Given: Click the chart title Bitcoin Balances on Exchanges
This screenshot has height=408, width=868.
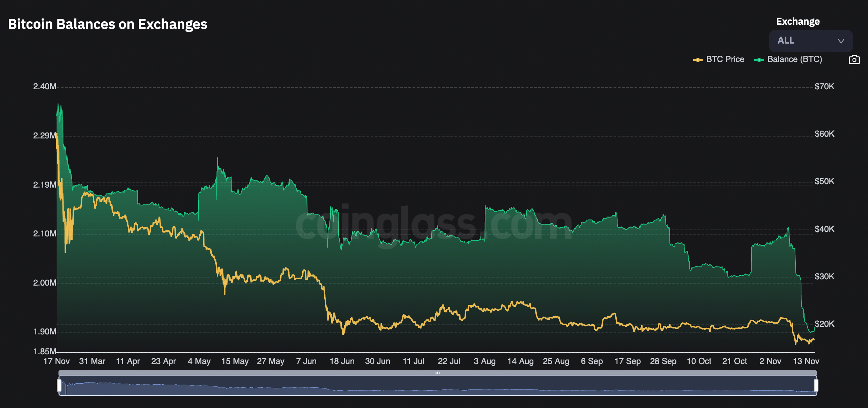Looking at the screenshot, I should tap(107, 24).
